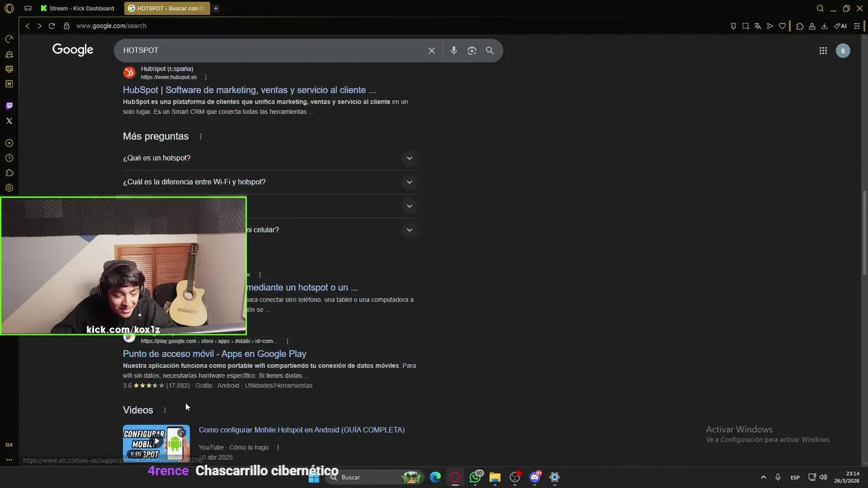Open Discord from the taskbar
868x488 pixels.
535,477
